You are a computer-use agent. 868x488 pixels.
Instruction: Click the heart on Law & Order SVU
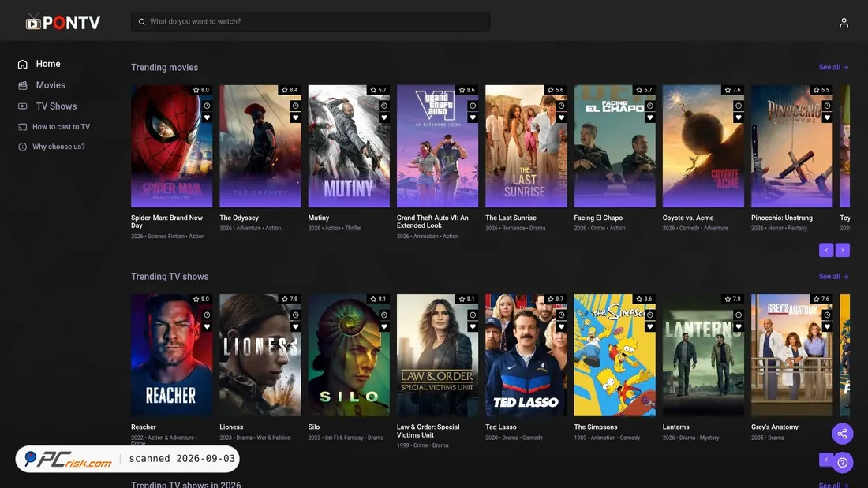tap(473, 326)
